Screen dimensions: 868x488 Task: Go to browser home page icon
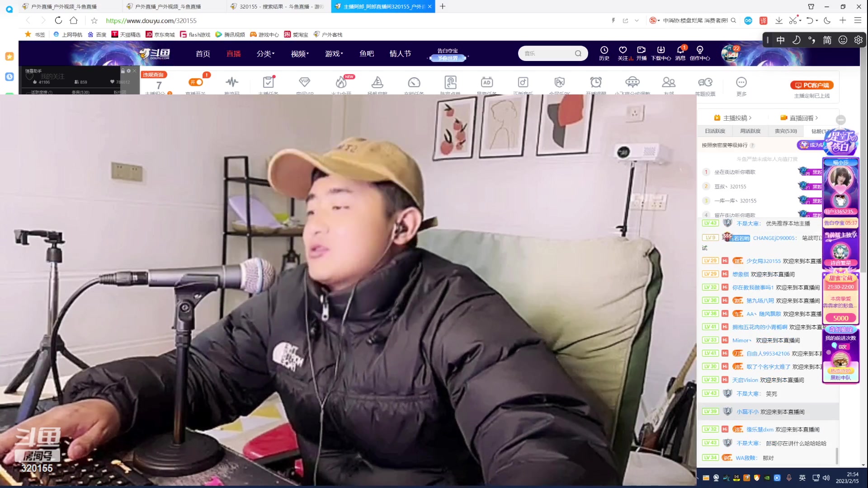[74, 20]
